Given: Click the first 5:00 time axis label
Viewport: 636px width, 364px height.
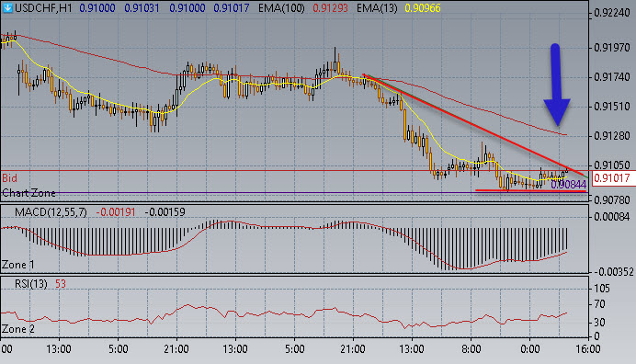Looking at the screenshot, I should click(118, 349).
